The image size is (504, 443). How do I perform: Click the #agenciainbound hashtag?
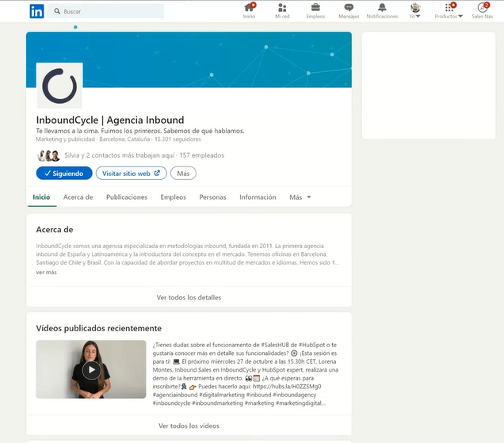pos(175,395)
